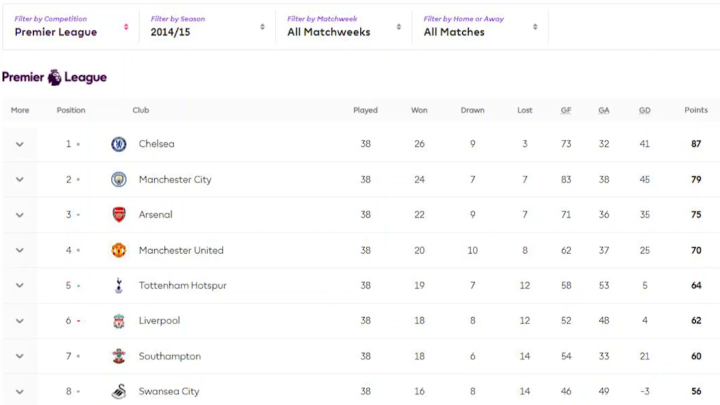Image resolution: width=720 pixels, height=405 pixels.
Task: Expand the Liverpool row details chevron
Action: click(19, 321)
